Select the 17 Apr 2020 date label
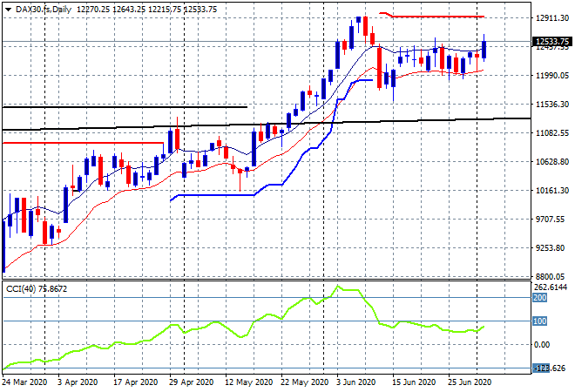This screenshot has width=575, height=392. click(x=135, y=382)
